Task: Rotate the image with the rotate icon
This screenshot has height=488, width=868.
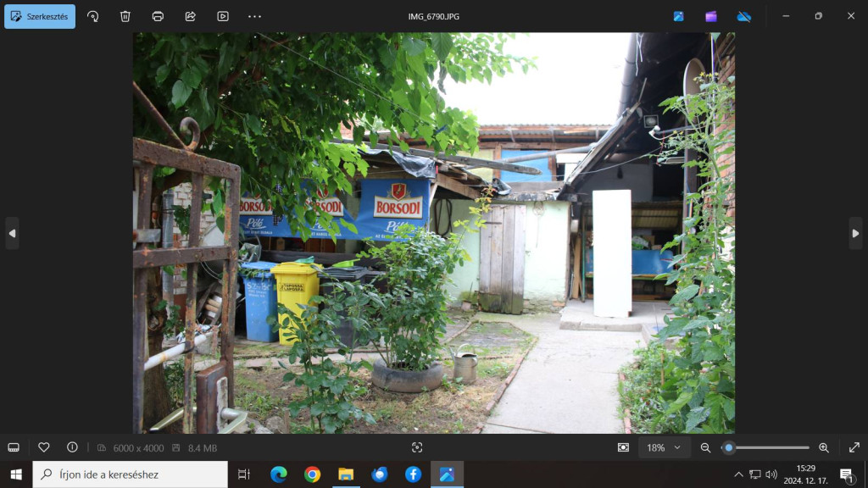Action: coord(93,16)
